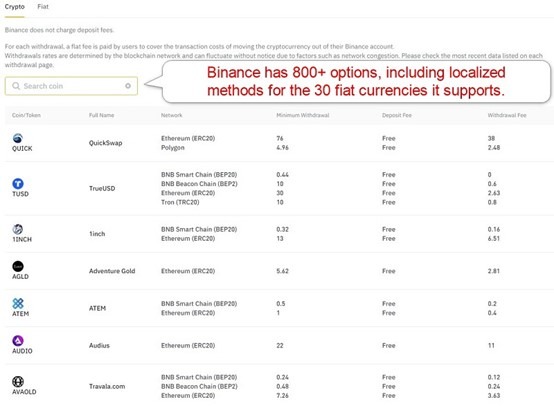Select the Minimum Withdrawal column header
The image size is (554, 406).
(x=303, y=115)
